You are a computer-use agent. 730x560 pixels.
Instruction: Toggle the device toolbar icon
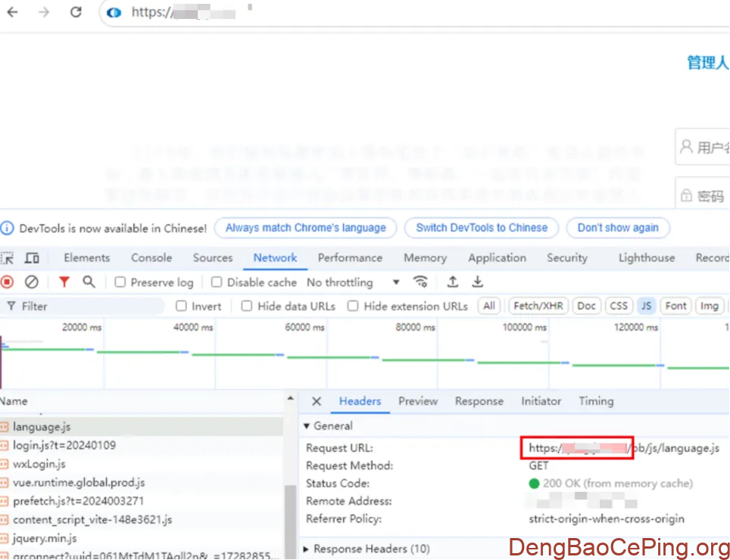tap(32, 258)
